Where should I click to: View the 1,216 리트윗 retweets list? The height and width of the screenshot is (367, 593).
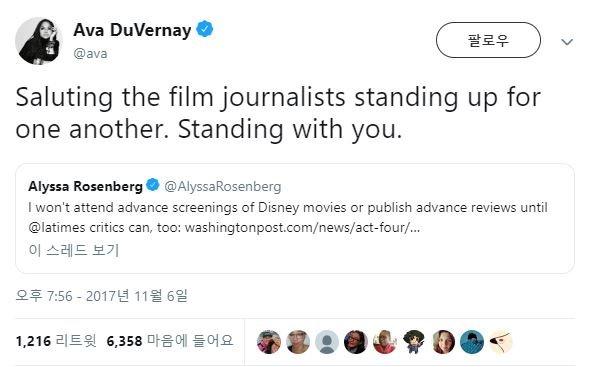click(x=56, y=341)
